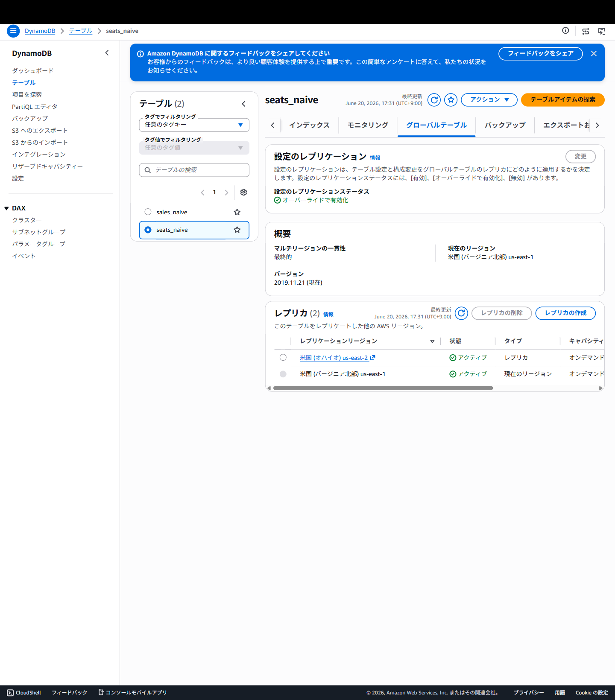Screen dimensions: 615x700
Task: Select the グローバルテーブル tab
Action: pyautogui.click(x=436, y=125)
